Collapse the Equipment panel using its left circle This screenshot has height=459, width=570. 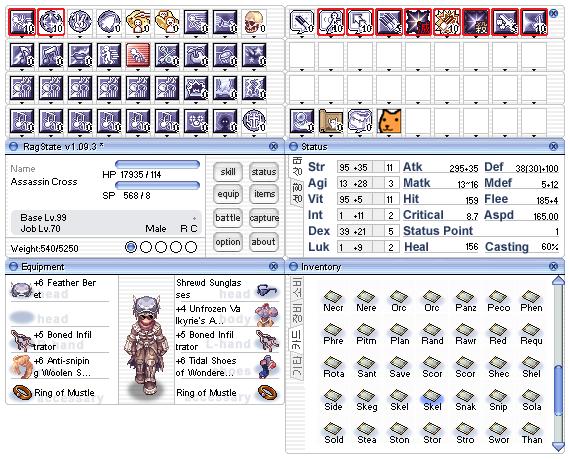click(13, 266)
